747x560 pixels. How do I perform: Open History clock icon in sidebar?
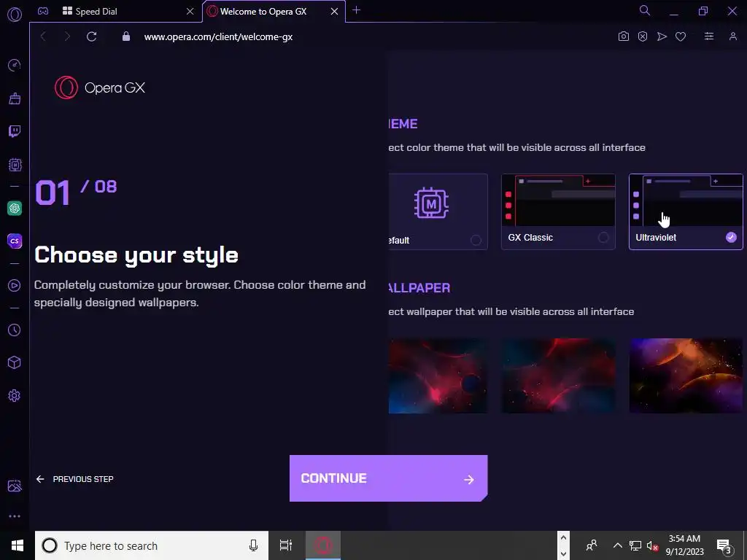pos(15,330)
